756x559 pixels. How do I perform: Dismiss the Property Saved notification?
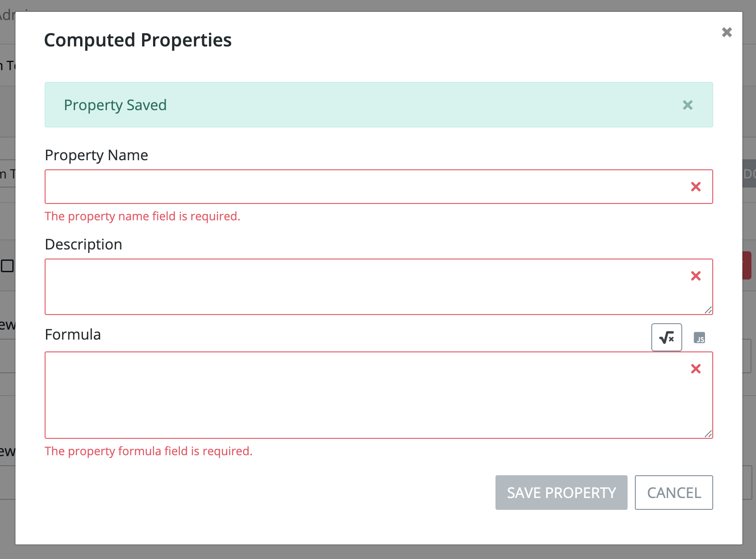pos(688,105)
